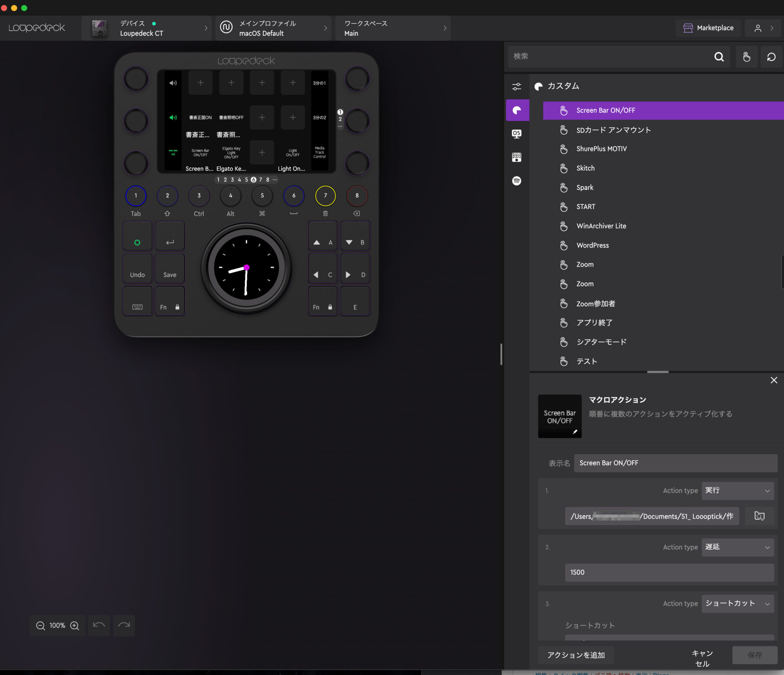Click the refresh actions icon
The height and width of the screenshot is (675, 784).
click(771, 57)
